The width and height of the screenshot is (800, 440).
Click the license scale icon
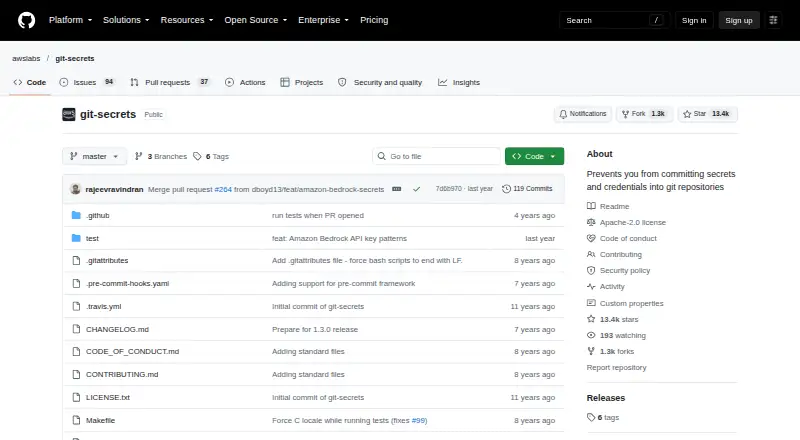click(x=591, y=223)
